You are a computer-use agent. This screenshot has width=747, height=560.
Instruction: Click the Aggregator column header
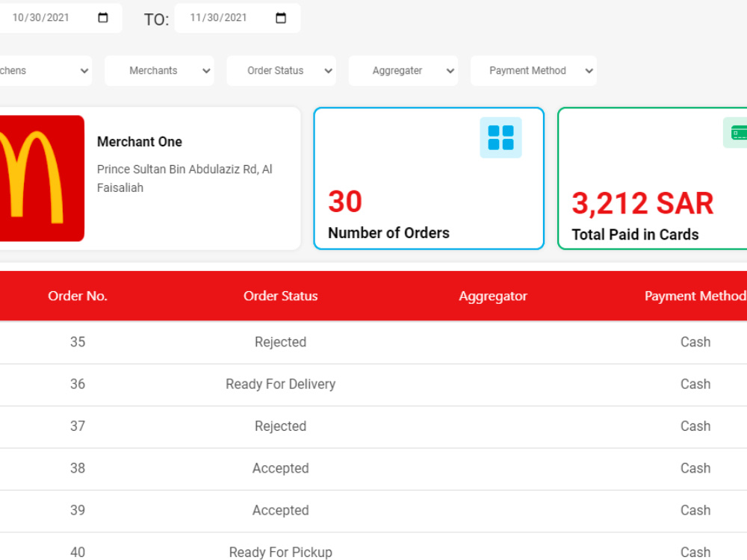493,296
